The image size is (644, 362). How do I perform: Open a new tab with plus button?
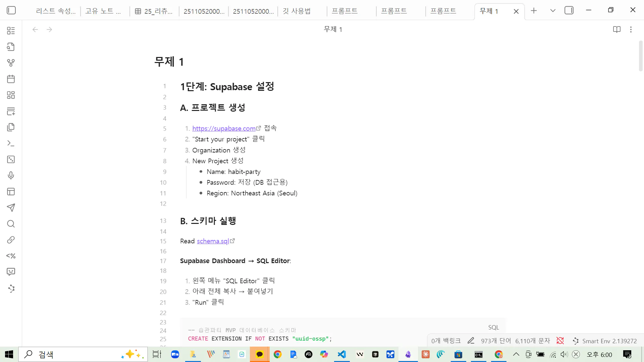pyautogui.click(x=534, y=11)
